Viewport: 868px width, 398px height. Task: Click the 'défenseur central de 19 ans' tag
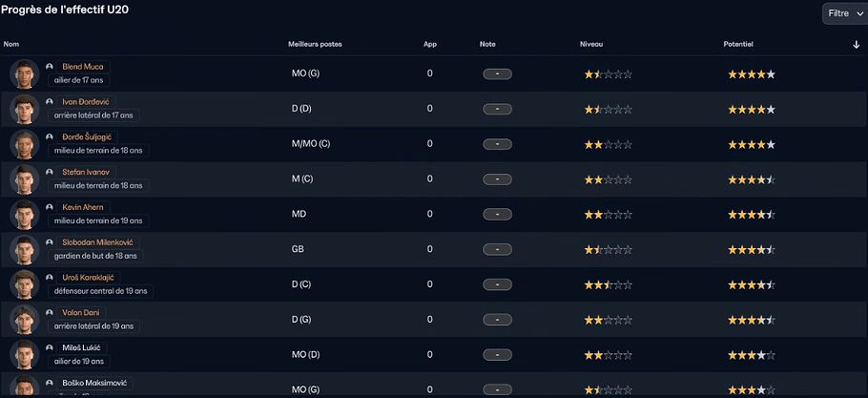pyautogui.click(x=101, y=291)
